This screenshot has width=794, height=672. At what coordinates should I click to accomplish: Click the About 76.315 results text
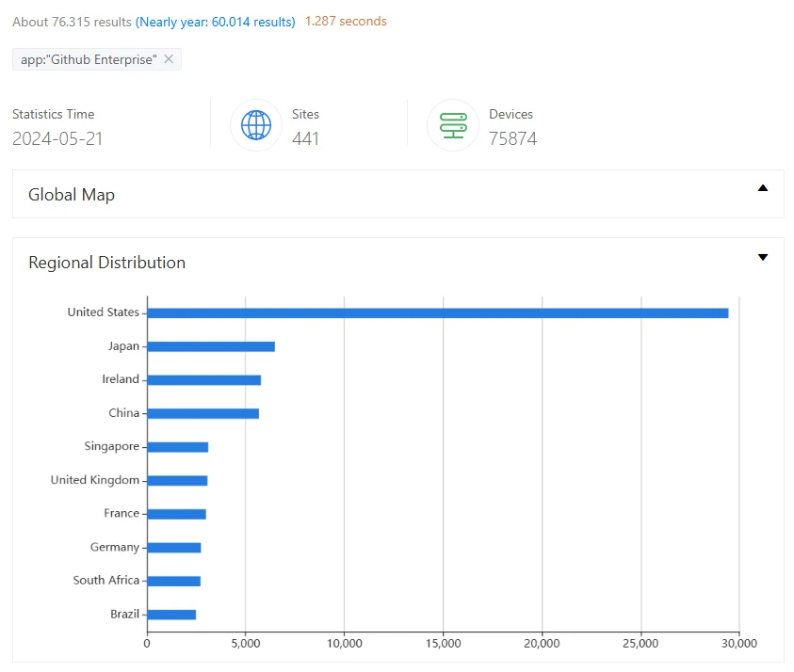72,22
